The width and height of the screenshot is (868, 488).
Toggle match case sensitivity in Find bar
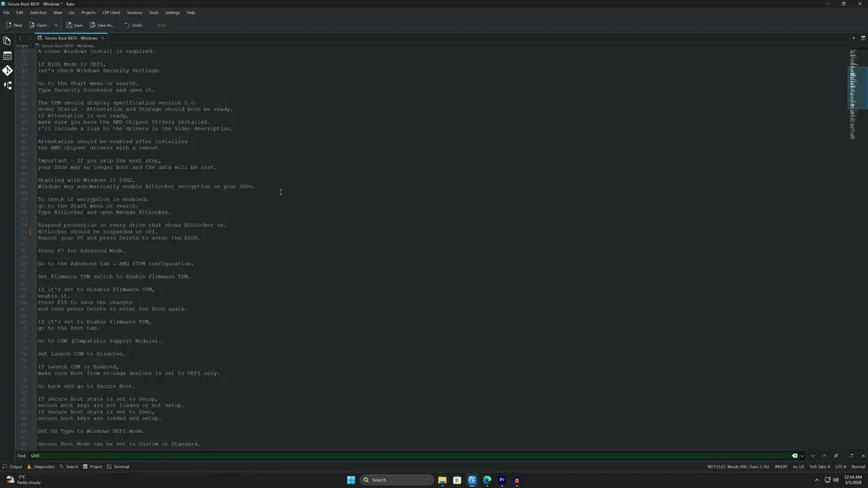pos(836,455)
